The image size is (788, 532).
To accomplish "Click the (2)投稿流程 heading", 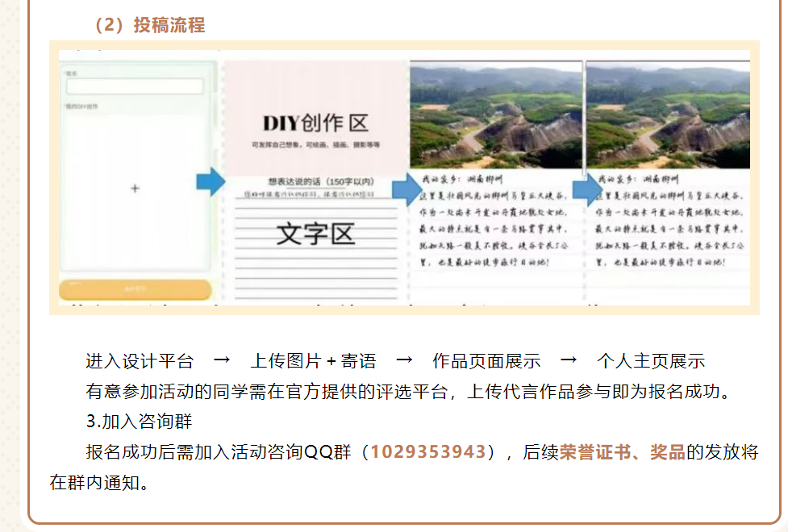I will [x=150, y=25].
